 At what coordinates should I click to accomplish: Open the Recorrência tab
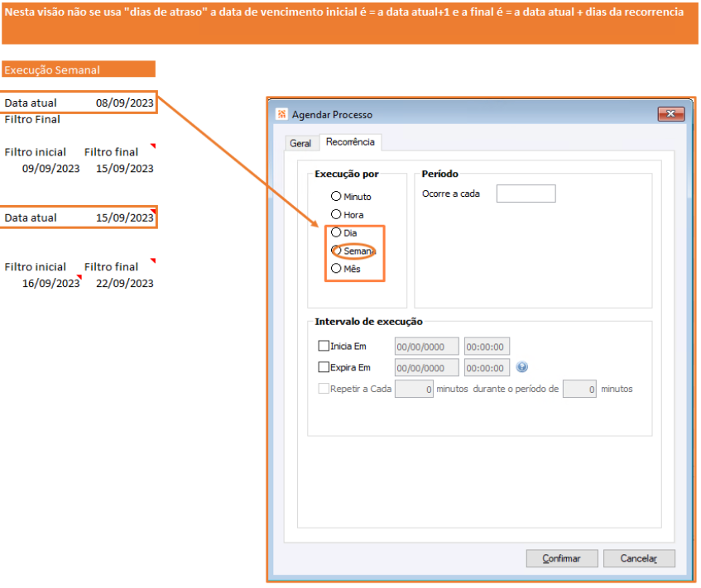click(350, 142)
